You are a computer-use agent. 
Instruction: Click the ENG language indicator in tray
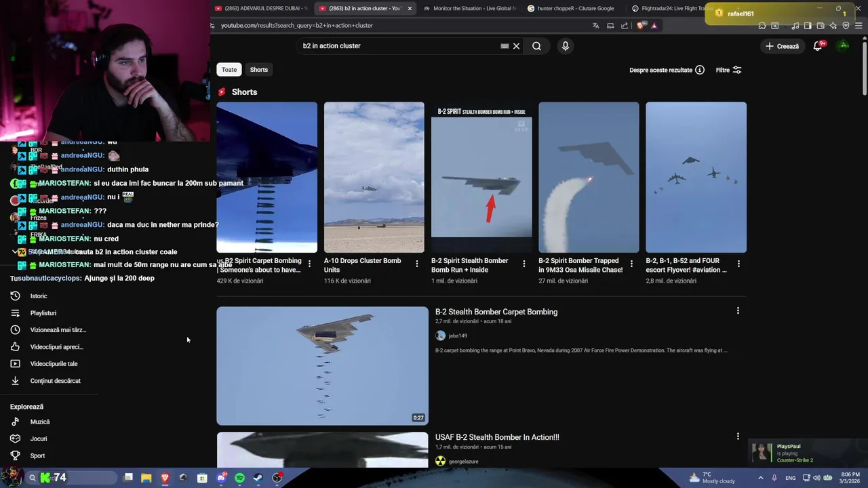tap(791, 478)
